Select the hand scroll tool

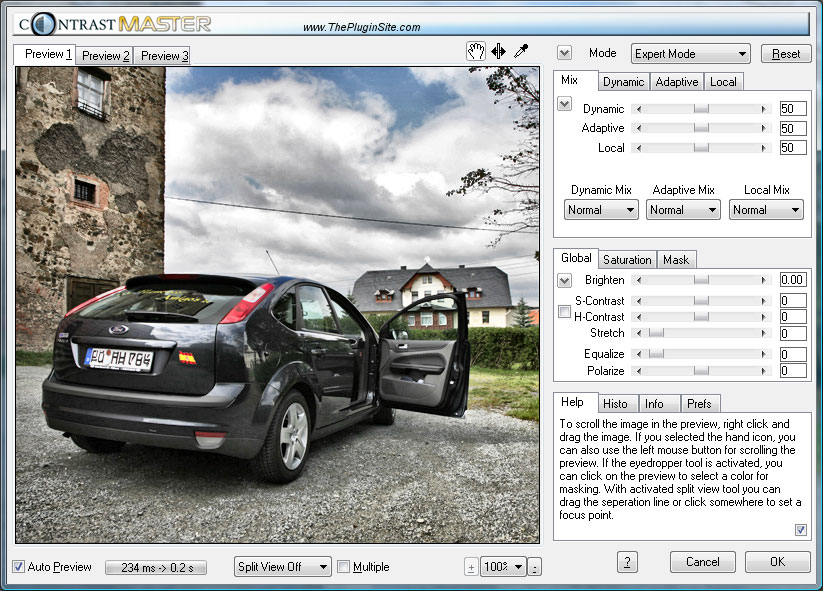(x=476, y=51)
